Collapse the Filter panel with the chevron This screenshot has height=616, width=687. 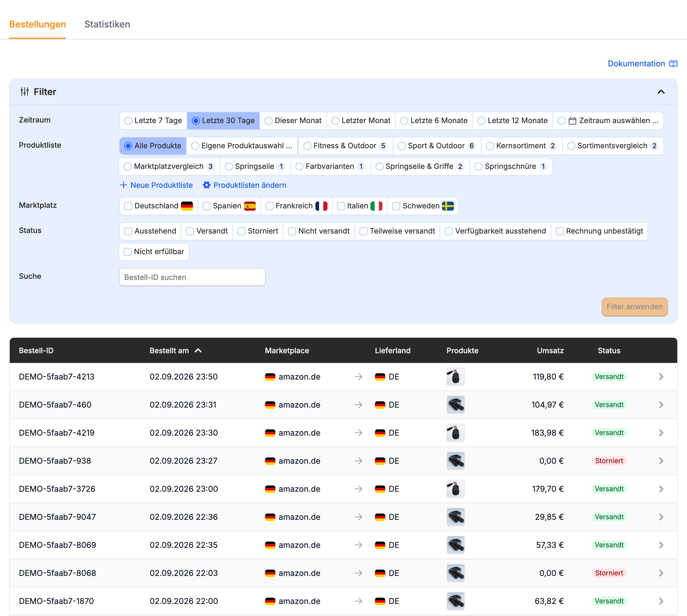tap(661, 92)
